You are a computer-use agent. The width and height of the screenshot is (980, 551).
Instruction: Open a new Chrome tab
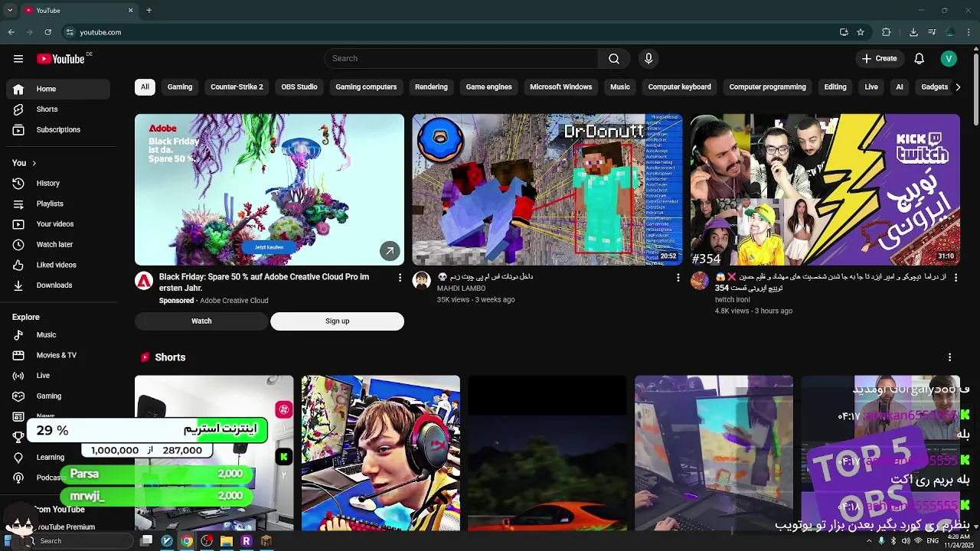(x=149, y=11)
